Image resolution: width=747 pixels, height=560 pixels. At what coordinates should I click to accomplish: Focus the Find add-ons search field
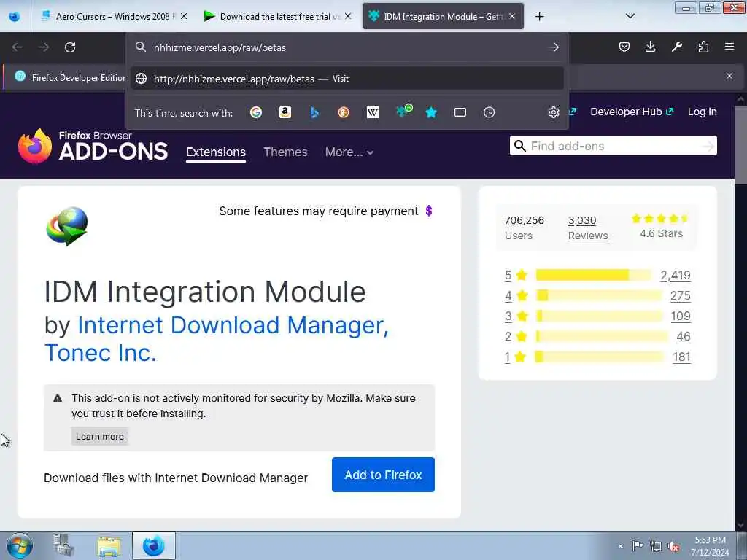click(x=613, y=146)
